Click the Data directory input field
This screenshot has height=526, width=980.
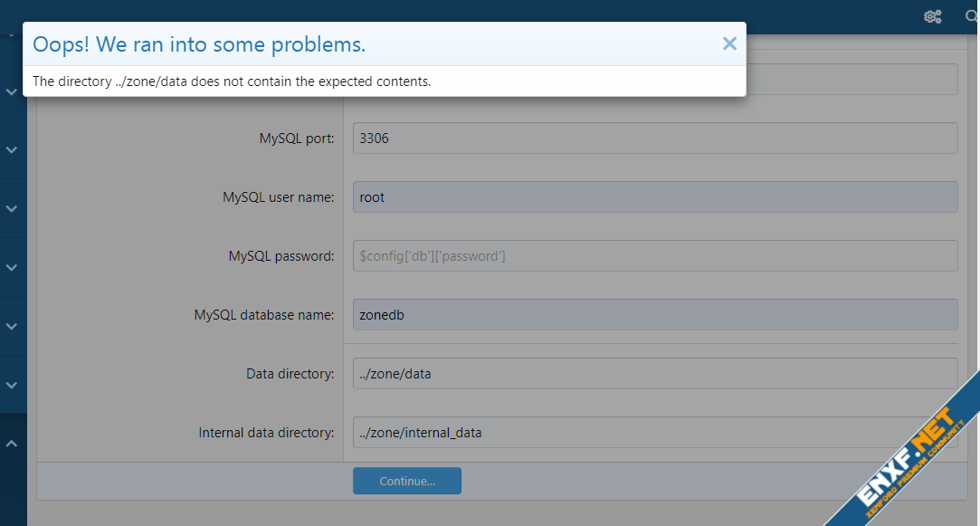pyautogui.click(x=654, y=374)
